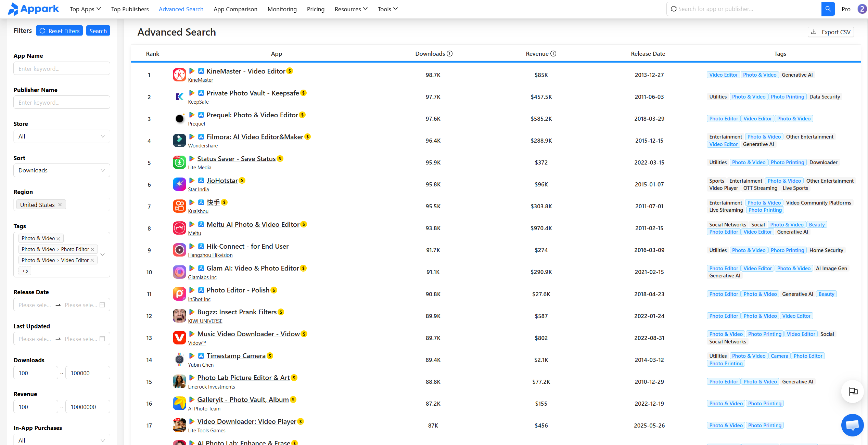Click the Polish photo editor app icon
This screenshot has width=868, height=445.
click(179, 294)
